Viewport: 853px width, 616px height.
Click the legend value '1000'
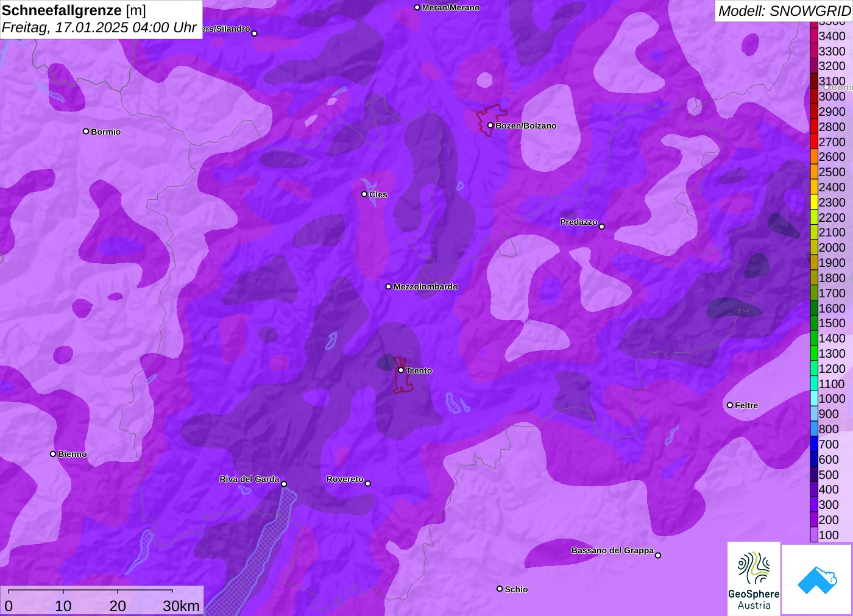coord(832,398)
